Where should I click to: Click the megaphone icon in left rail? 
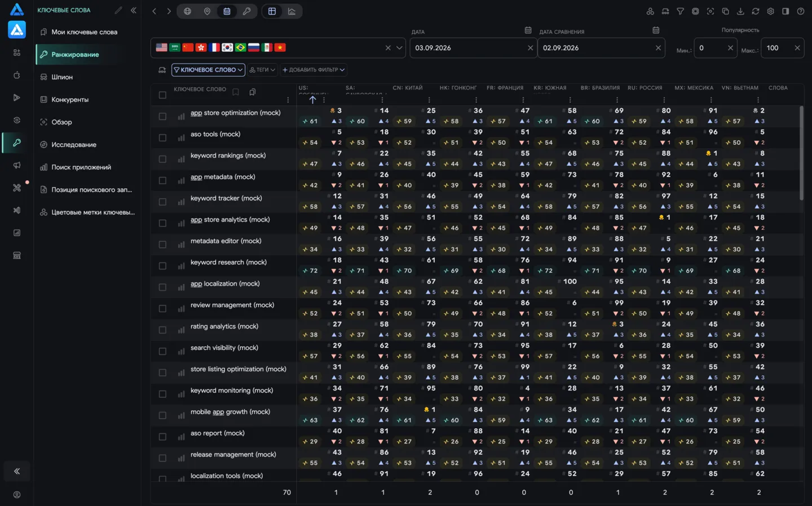[x=17, y=165]
